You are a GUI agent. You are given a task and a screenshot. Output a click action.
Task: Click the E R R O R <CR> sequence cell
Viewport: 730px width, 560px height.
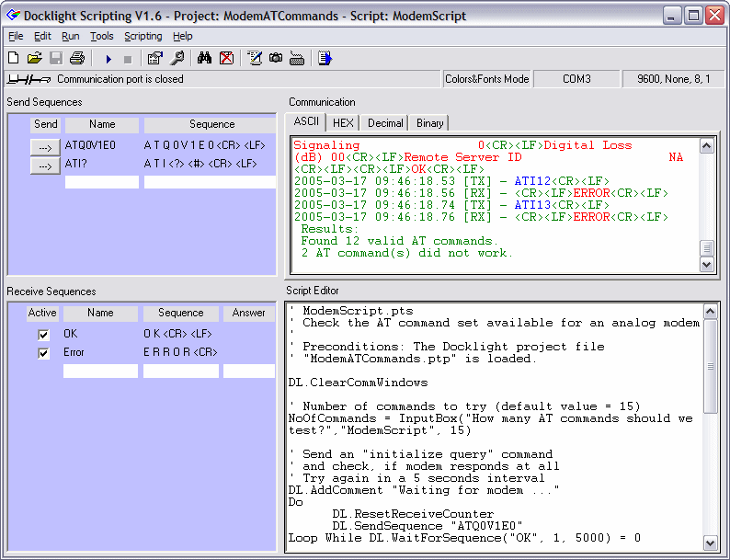pos(180,352)
